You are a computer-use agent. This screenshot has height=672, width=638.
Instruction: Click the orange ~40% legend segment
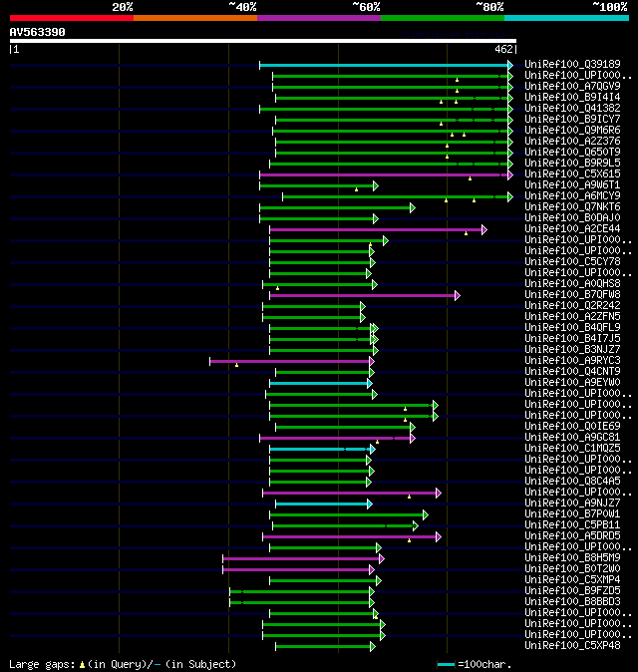pos(195,18)
